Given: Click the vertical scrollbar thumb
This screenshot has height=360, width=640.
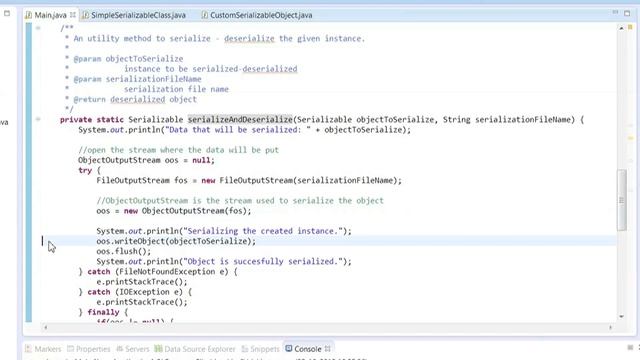Looking at the screenshot, I should [x=622, y=200].
